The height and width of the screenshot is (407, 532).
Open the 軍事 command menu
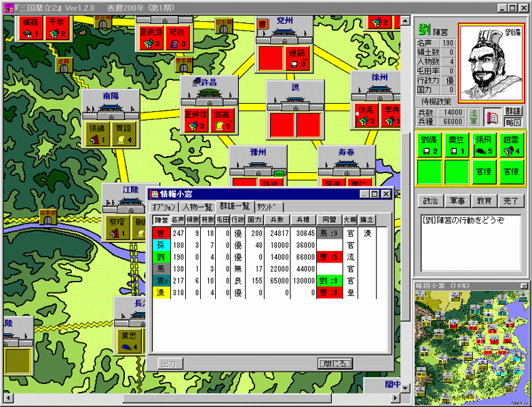457,201
